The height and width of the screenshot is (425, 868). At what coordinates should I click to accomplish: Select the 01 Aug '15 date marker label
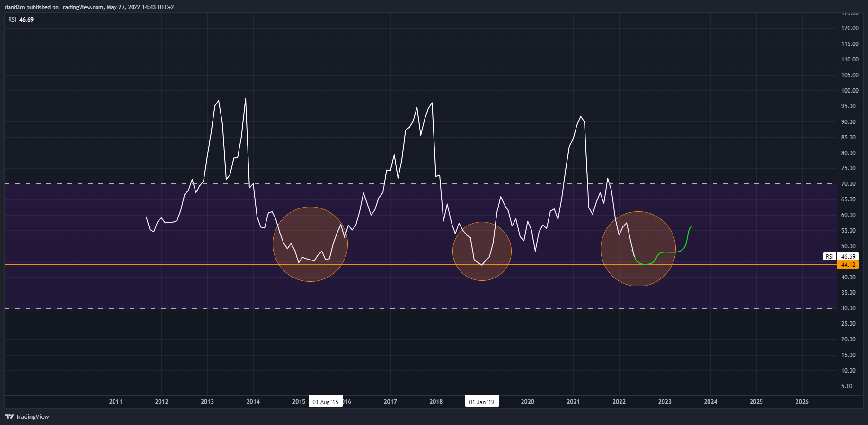[325, 402]
